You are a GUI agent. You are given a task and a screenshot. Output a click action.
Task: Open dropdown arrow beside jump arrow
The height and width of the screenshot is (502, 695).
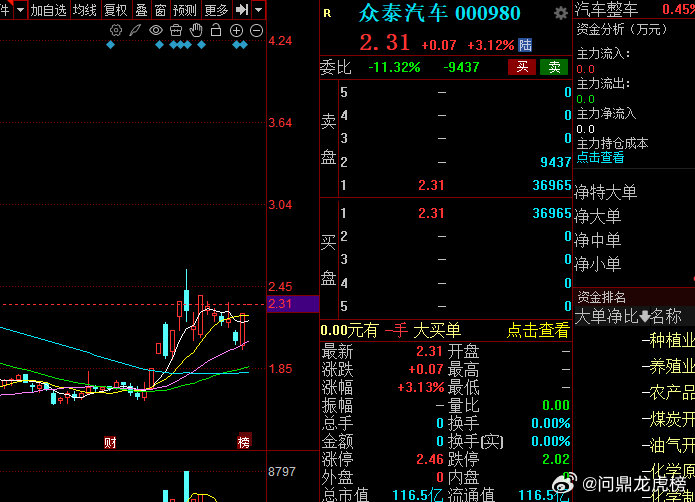pos(258,9)
